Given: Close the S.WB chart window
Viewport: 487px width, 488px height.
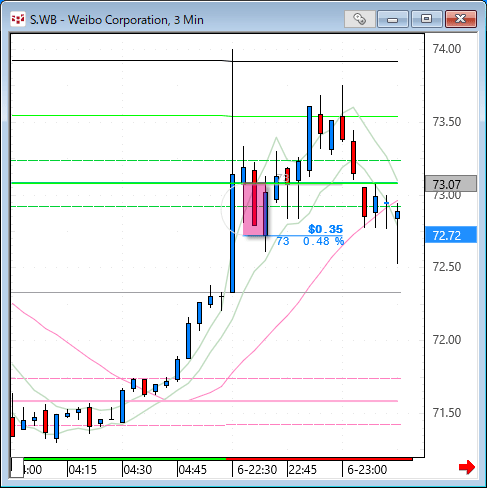Looking at the screenshot, I should click(x=461, y=19).
